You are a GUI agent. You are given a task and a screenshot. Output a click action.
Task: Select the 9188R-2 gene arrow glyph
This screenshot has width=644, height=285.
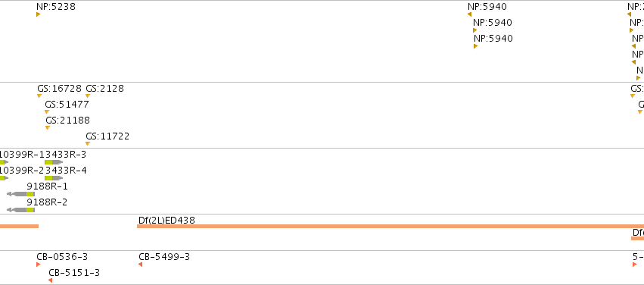20,210
